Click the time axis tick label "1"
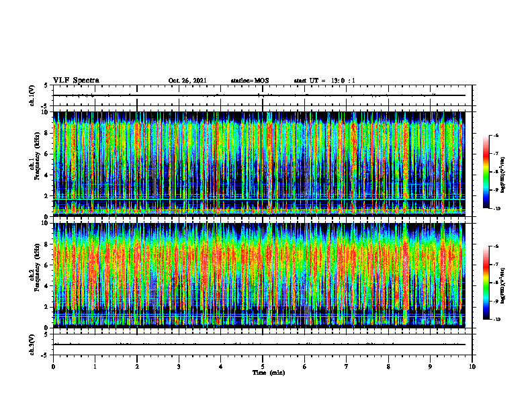The width and height of the screenshot is (532, 411). point(95,367)
